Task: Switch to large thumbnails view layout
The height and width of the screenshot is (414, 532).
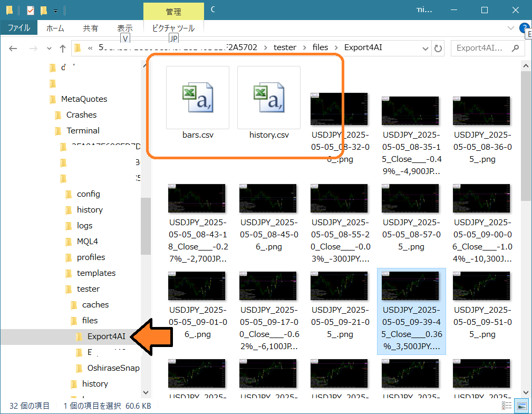Action: (x=522, y=406)
